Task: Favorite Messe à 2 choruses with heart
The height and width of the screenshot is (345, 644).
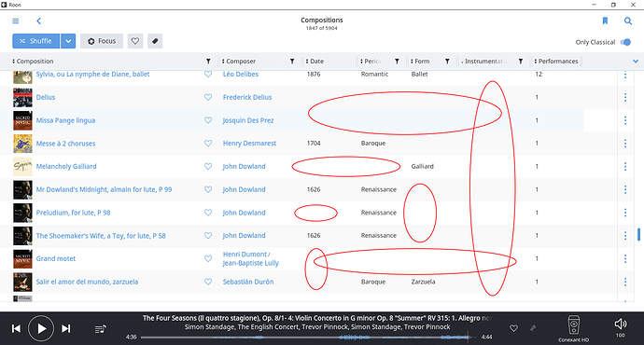Action: click(x=208, y=144)
